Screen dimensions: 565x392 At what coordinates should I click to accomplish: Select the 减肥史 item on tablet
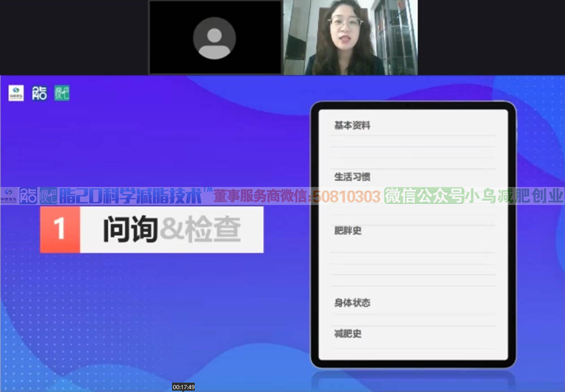[x=347, y=334]
